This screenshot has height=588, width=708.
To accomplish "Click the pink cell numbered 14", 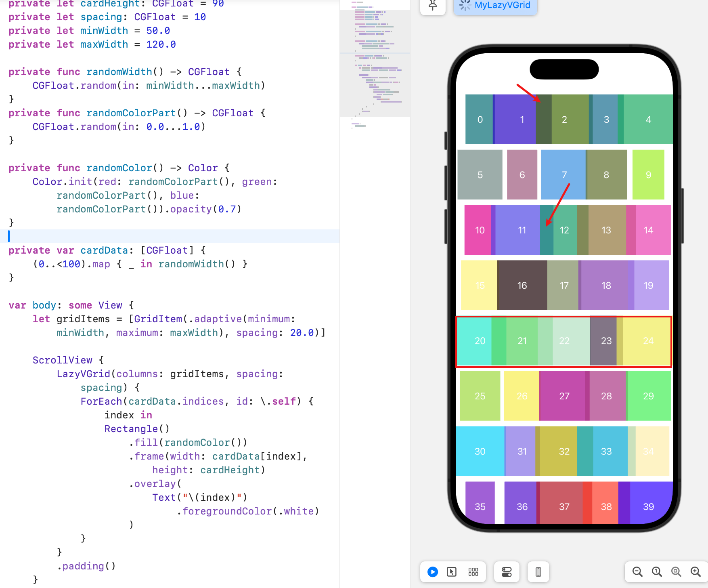I will [x=648, y=230].
